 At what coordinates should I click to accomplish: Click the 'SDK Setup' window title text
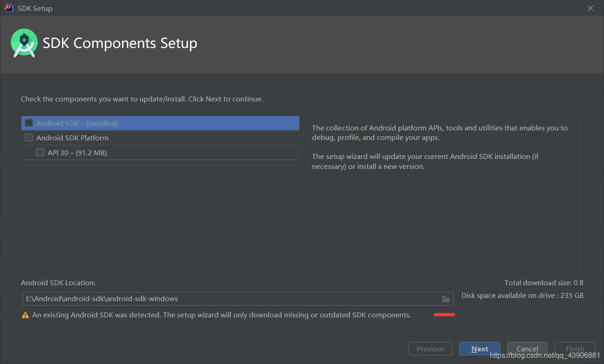(35, 9)
